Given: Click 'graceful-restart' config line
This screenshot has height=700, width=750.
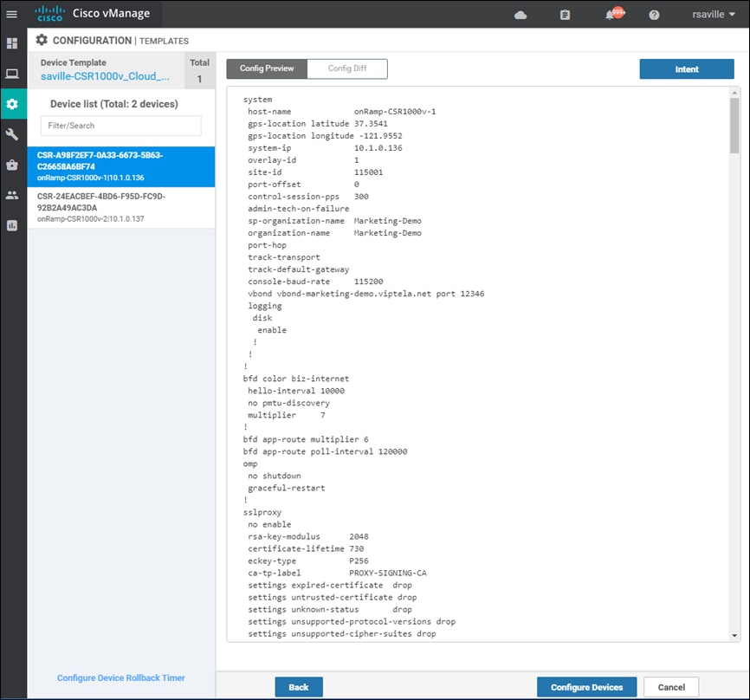Looking at the screenshot, I should [286, 488].
